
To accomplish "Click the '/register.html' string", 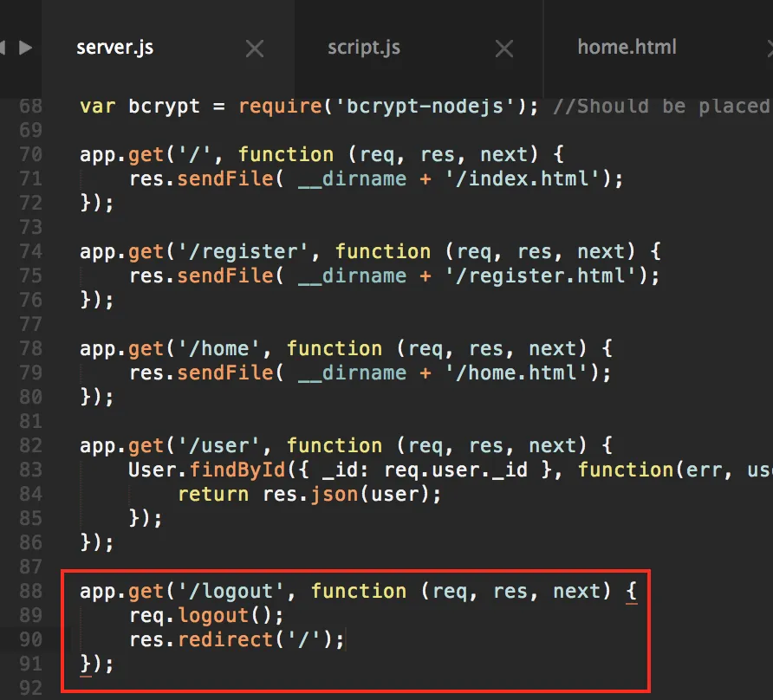I will [542, 276].
